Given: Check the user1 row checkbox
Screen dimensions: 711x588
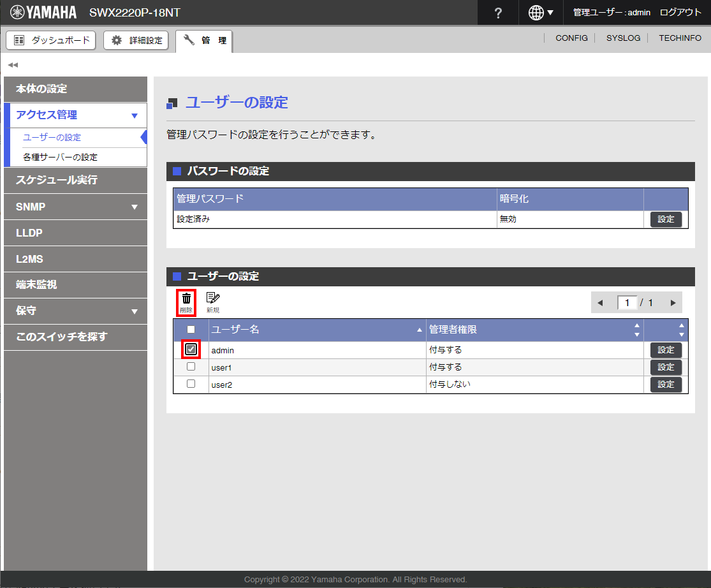Looking at the screenshot, I should pos(191,367).
